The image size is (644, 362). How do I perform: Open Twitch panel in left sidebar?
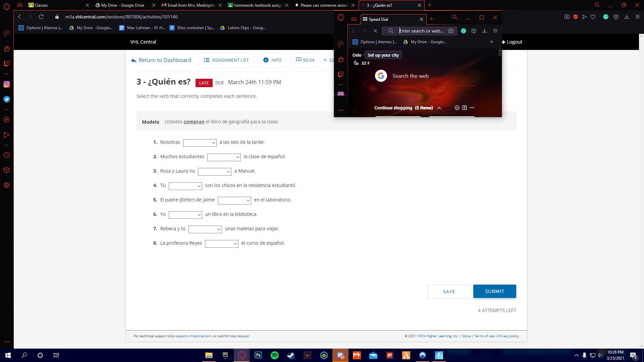pyautogui.click(x=7, y=64)
